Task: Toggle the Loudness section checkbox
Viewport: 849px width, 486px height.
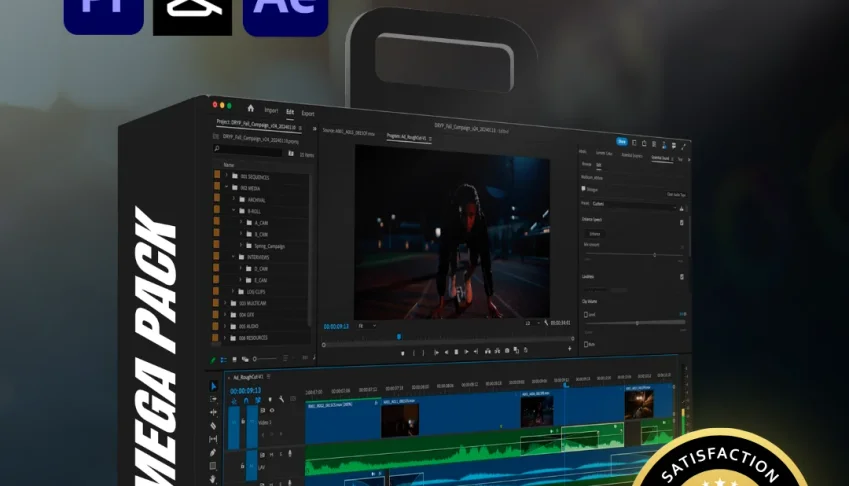Action: [682, 277]
